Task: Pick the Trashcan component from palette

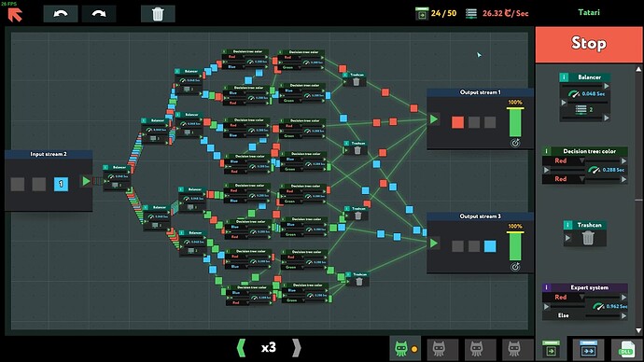Action: [585, 233]
